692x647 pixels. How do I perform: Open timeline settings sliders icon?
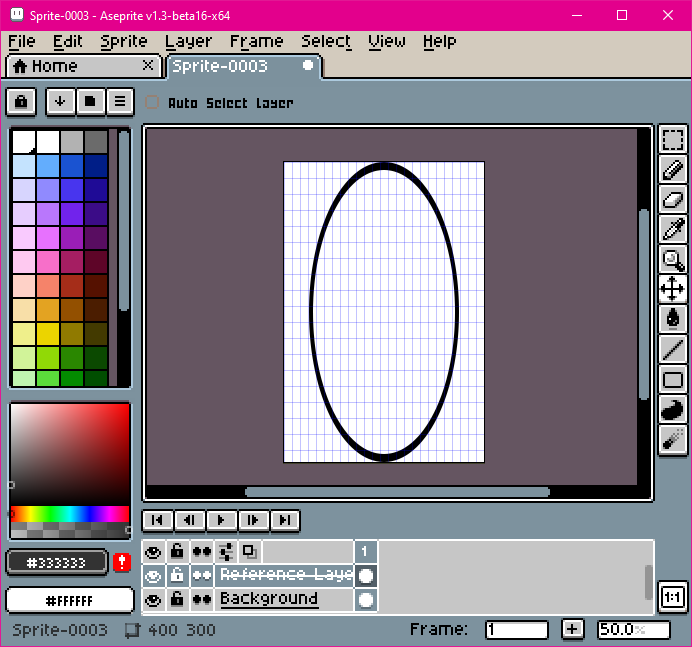click(x=226, y=552)
